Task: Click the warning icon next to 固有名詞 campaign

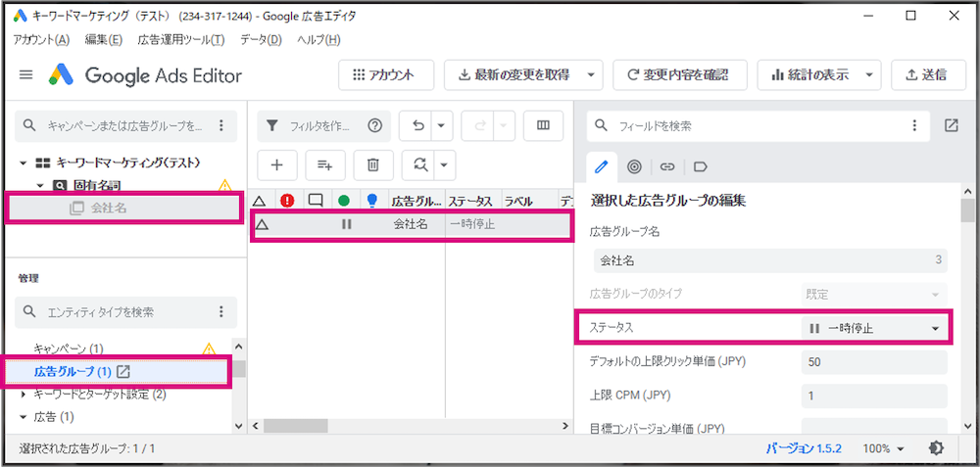Action: [224, 185]
